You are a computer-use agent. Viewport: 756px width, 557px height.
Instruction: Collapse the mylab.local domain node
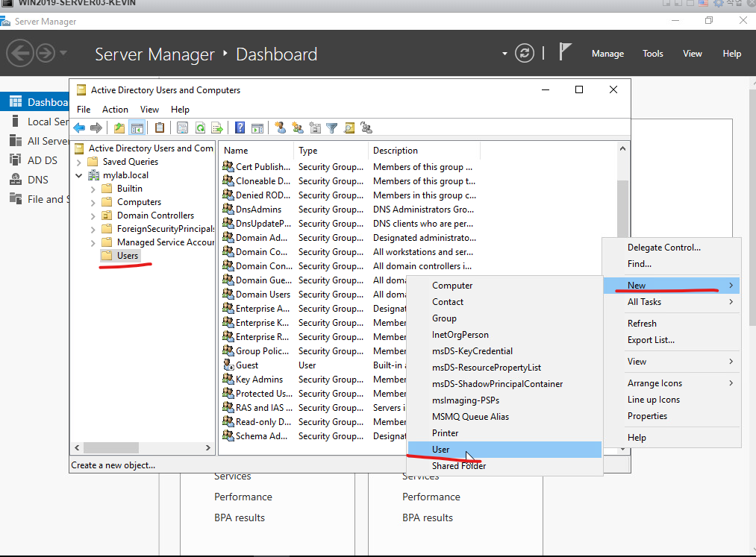79,175
